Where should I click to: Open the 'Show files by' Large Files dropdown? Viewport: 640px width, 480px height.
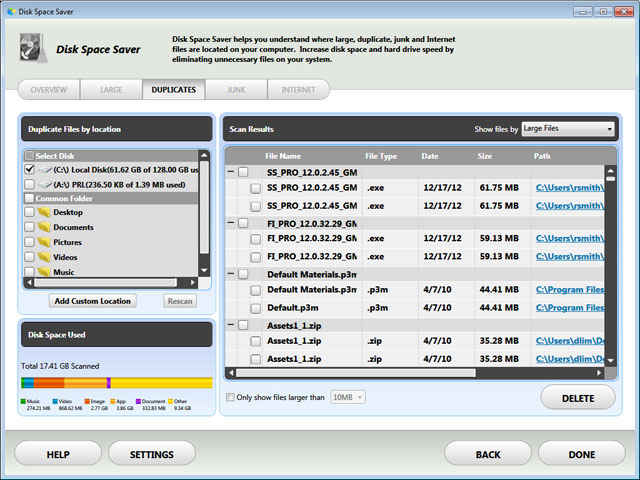(x=567, y=129)
